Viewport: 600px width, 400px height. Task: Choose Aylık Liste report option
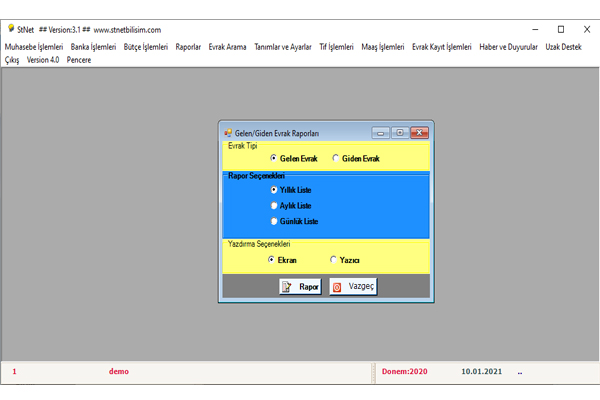(x=274, y=205)
